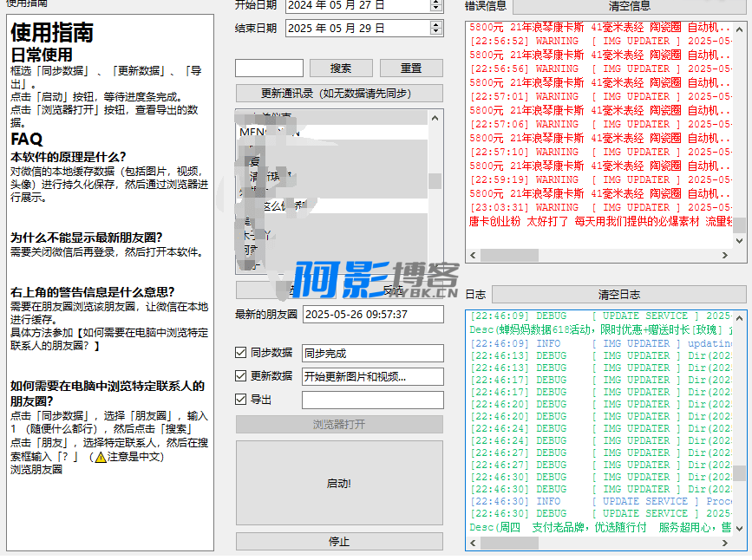Click right arrow of 日志 horizontal scrollbar
Screen dimensions: 752x560
coord(725,543)
